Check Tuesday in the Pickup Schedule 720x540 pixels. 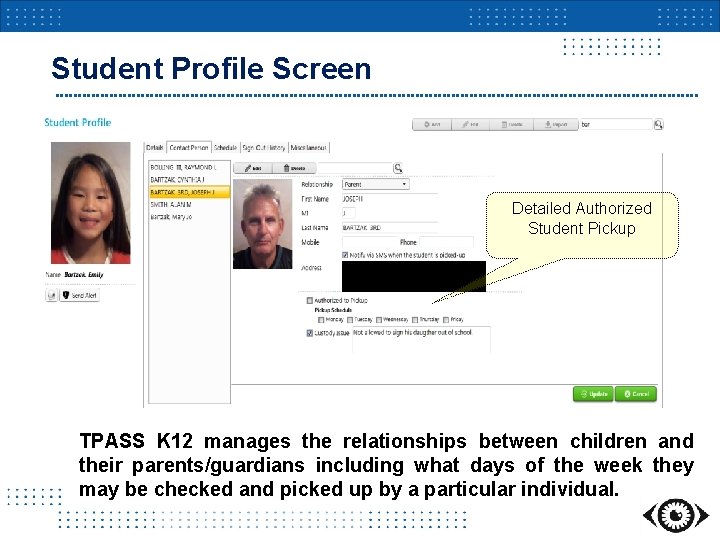click(x=350, y=320)
